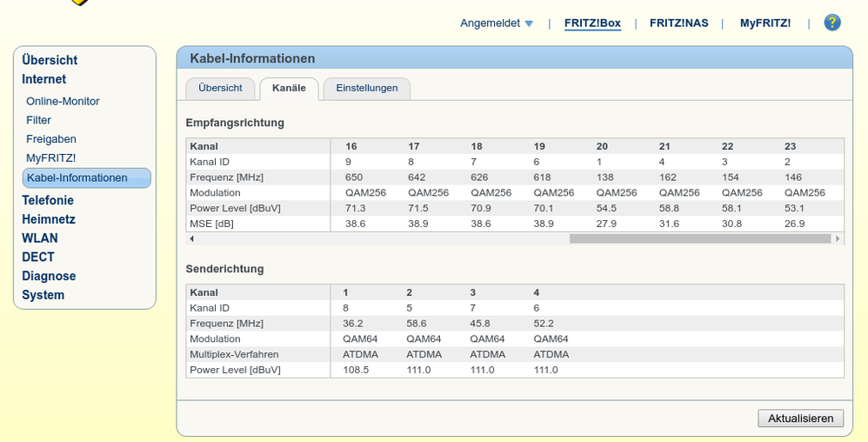Click the Power Level value 71.3
The image size is (868, 442).
pyautogui.click(x=356, y=208)
